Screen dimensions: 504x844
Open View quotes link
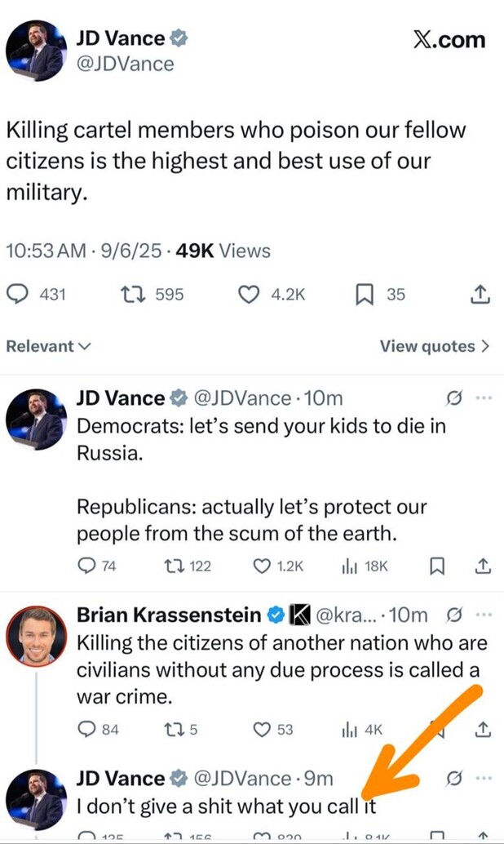click(434, 346)
